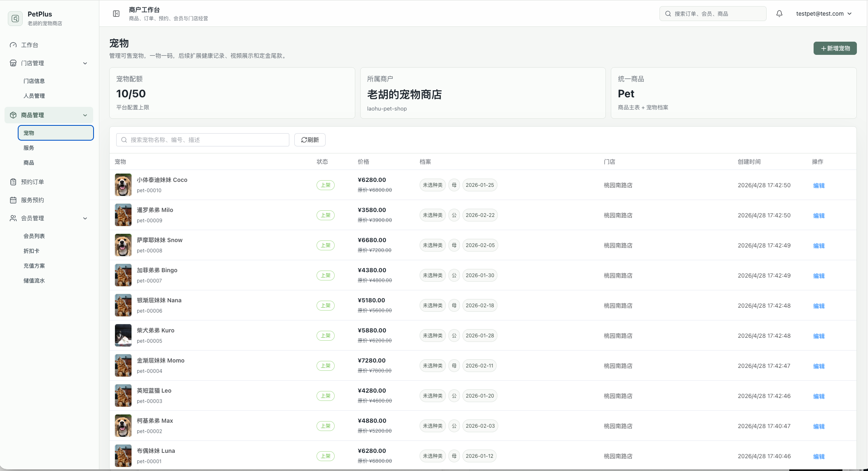Click the 上架 status tag for Coco
Screen dimensions: 868x471
(326, 185)
